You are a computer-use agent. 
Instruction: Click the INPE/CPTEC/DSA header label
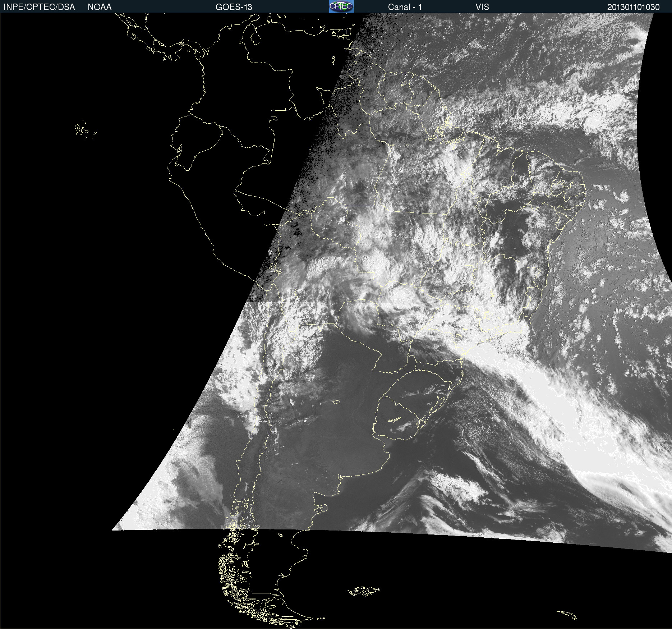pyautogui.click(x=39, y=7)
